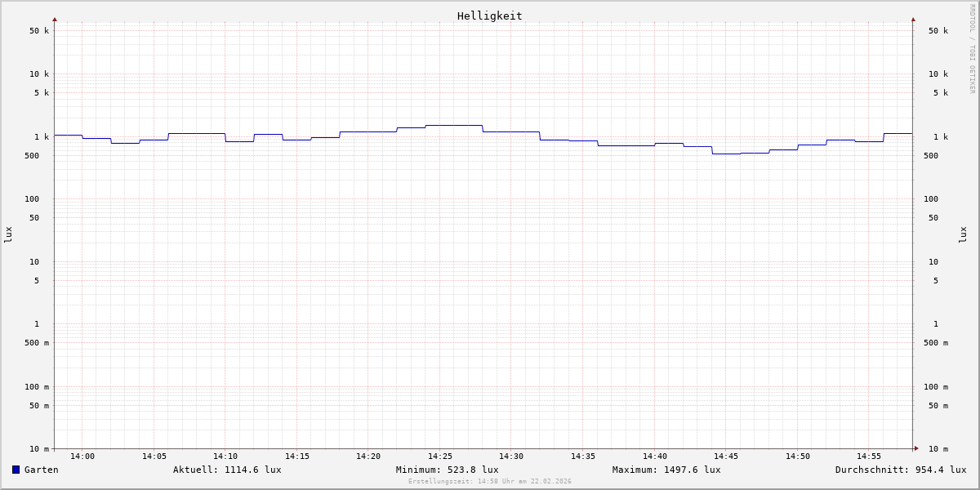Click the 50 k label on left axis
Image resolution: width=980 pixels, height=490 pixels.
click(39, 31)
